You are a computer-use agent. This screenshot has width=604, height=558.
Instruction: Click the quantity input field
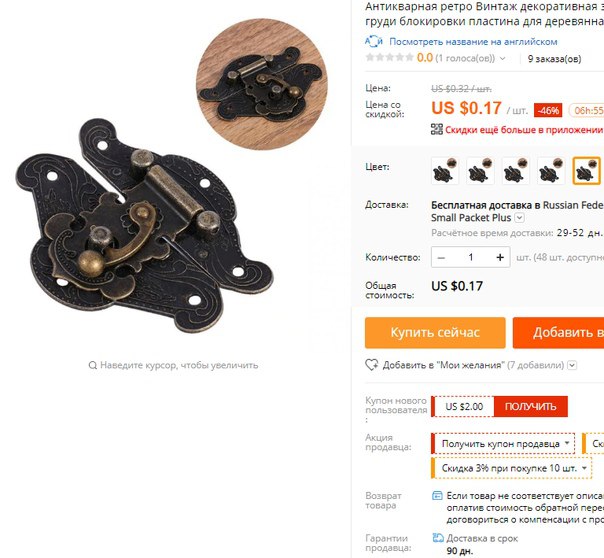(471, 257)
